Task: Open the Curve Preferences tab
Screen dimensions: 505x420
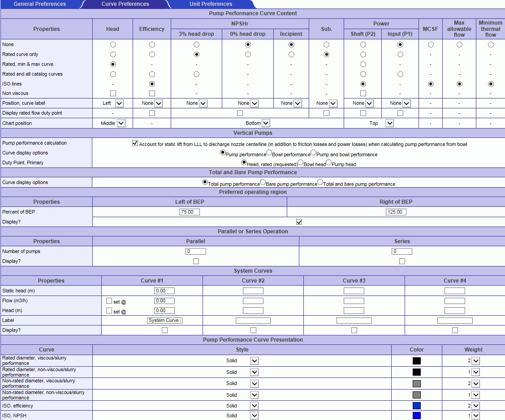Action: [x=125, y=4]
